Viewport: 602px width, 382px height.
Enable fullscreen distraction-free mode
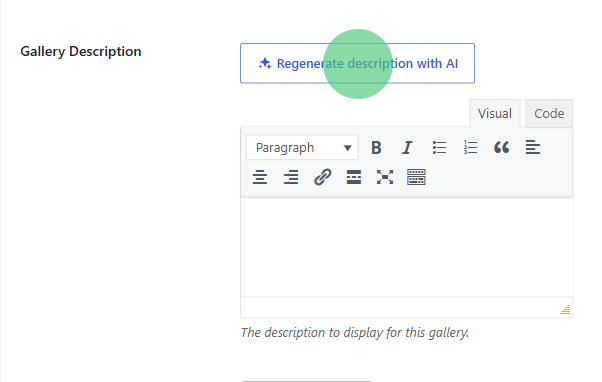[x=385, y=177]
